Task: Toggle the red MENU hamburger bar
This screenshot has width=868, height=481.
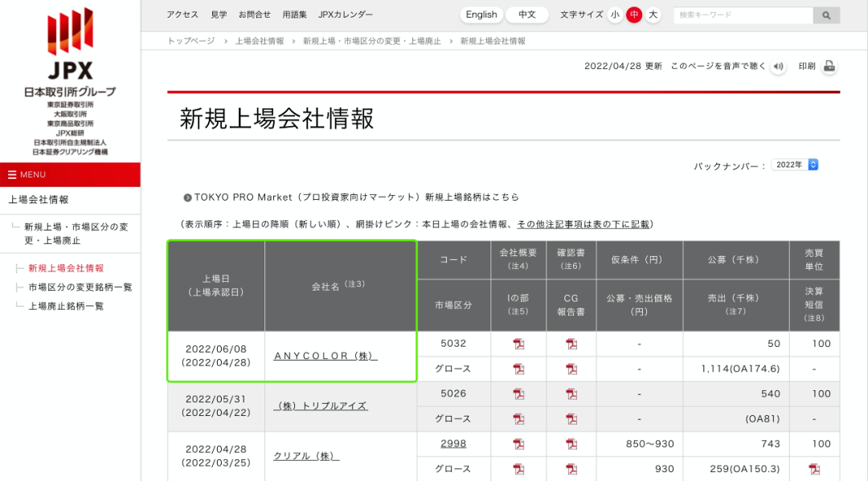Action: 70,174
